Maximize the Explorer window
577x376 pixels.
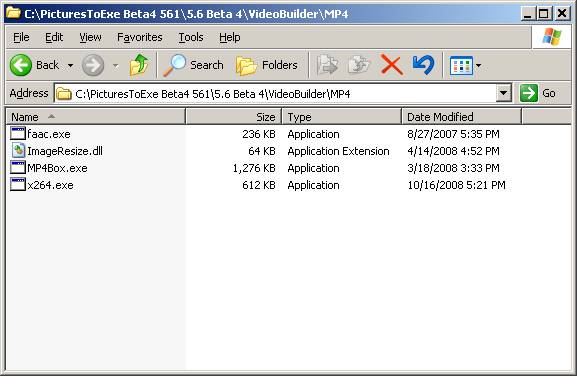click(544, 14)
